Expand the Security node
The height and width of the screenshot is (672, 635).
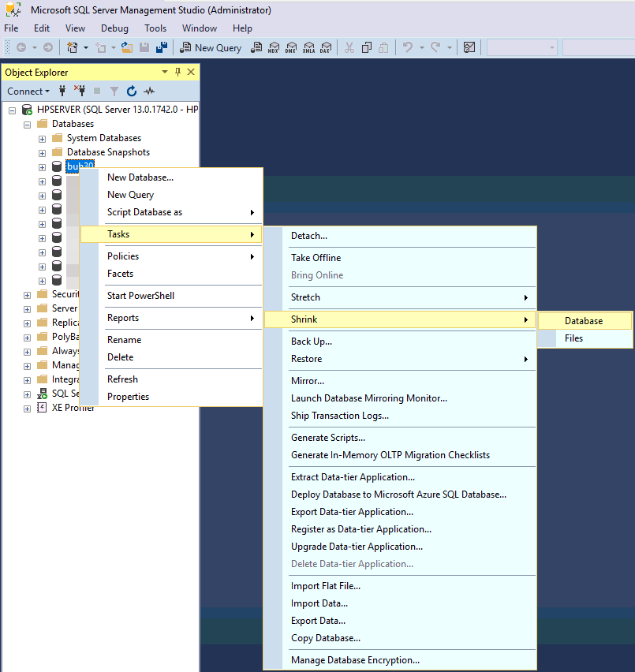coord(26,294)
